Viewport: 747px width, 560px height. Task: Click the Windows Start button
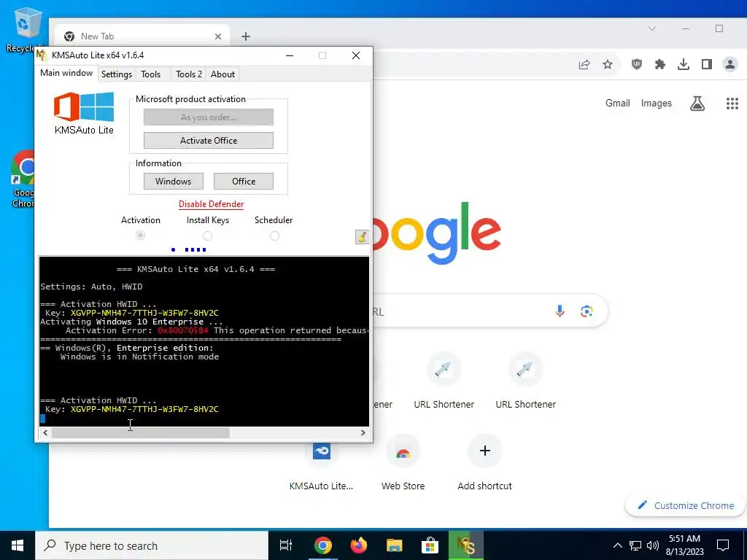(18, 545)
